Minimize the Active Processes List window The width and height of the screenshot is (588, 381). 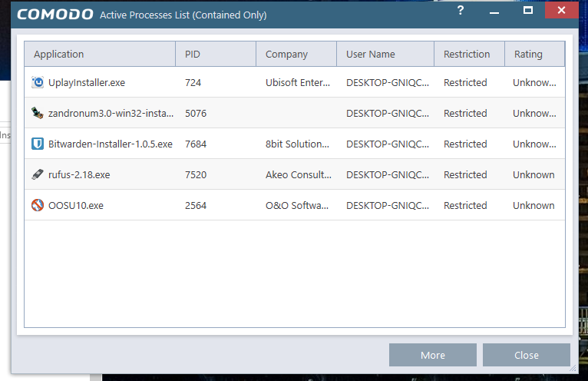494,12
